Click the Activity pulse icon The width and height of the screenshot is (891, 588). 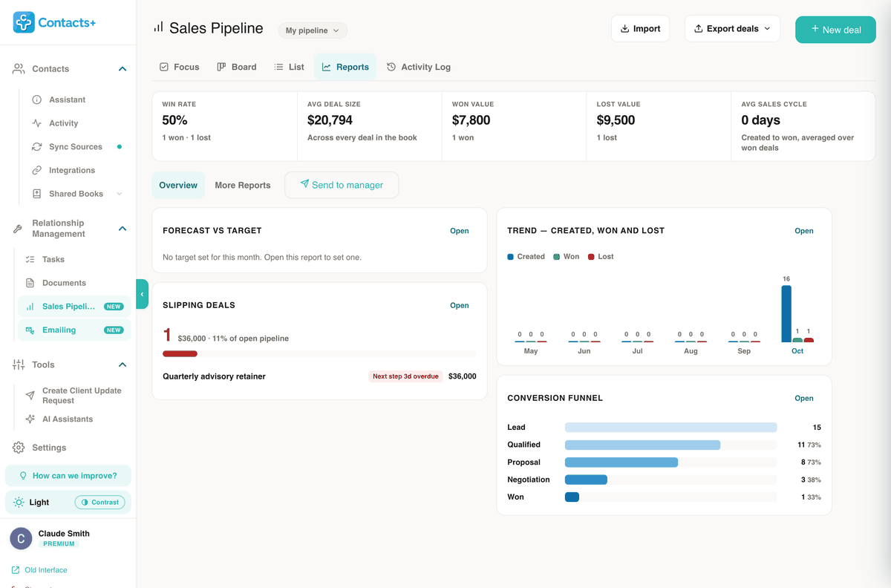(x=36, y=123)
